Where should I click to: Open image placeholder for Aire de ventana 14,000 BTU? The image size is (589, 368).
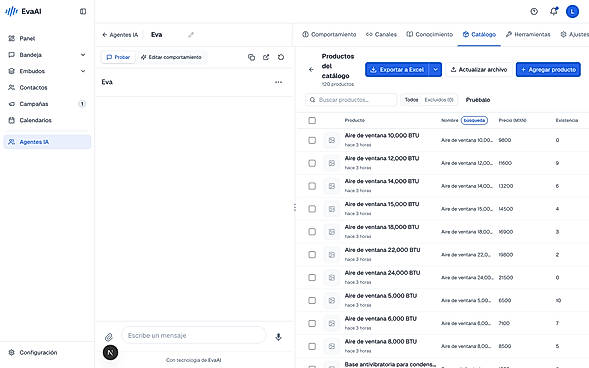[x=332, y=186]
